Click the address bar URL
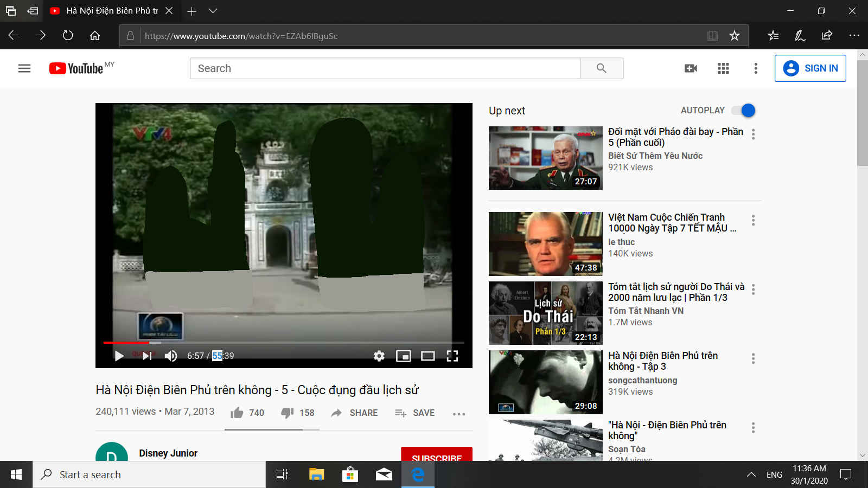868x488 pixels. [241, 36]
